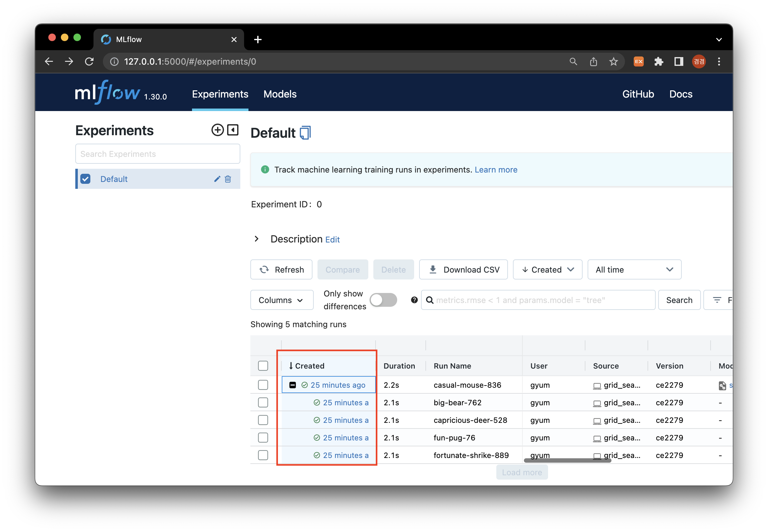Viewport: 768px width, 532px height.
Task: Click the horizontal table scrollbar
Action: [567, 460]
